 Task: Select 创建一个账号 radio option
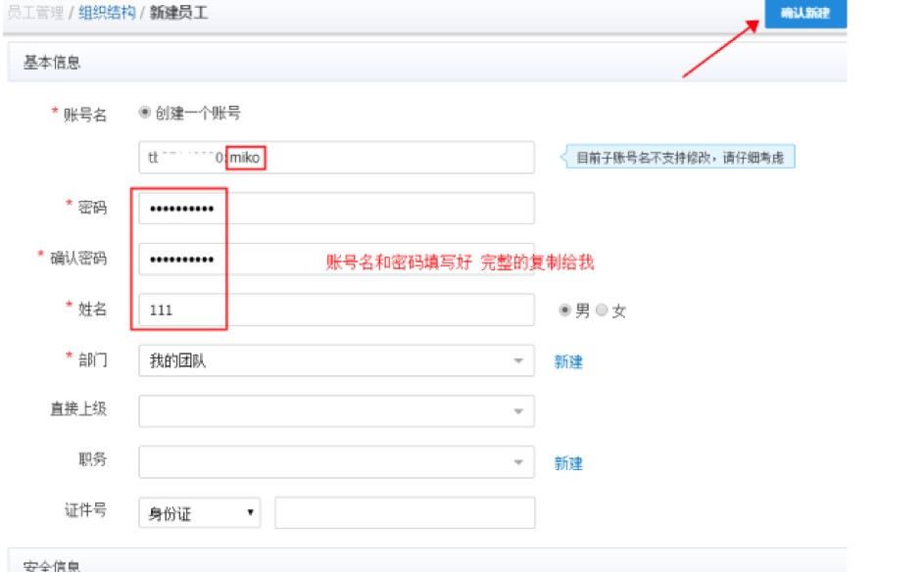(x=144, y=112)
